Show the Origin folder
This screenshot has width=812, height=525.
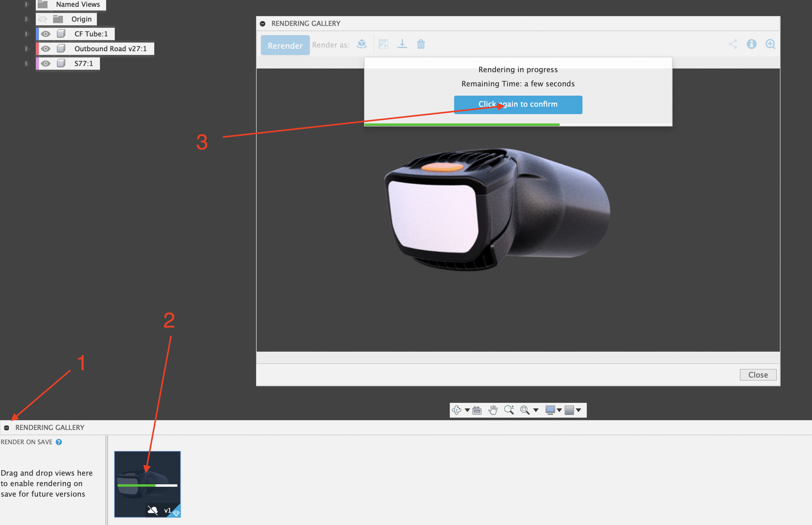43,19
